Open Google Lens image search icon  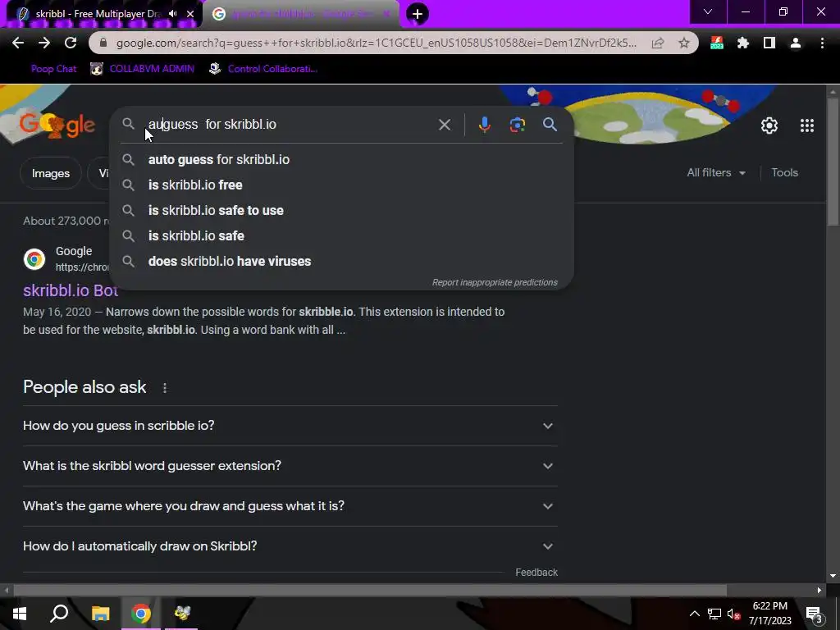click(517, 125)
